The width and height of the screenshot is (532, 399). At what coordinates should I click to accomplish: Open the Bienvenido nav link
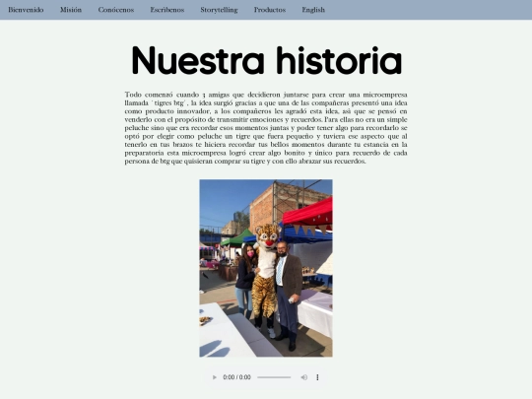[26, 10]
